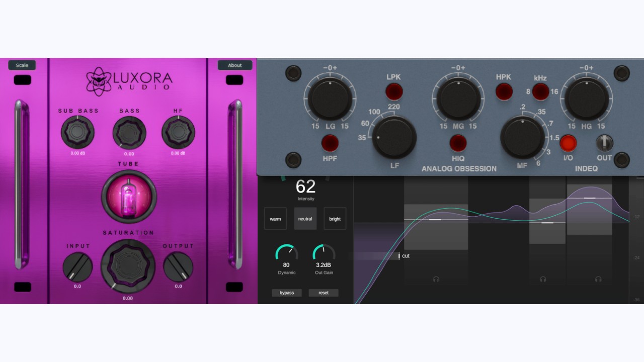This screenshot has width=644, height=362.
Task: Select the warm tone mode
Action: [x=275, y=219]
